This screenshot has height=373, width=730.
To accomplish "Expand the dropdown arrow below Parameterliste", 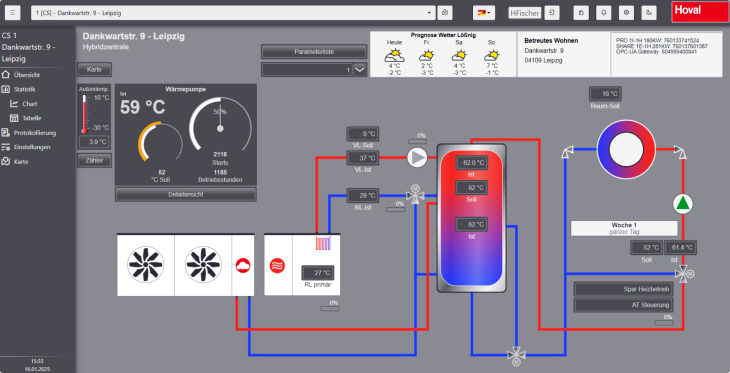I will coord(361,70).
